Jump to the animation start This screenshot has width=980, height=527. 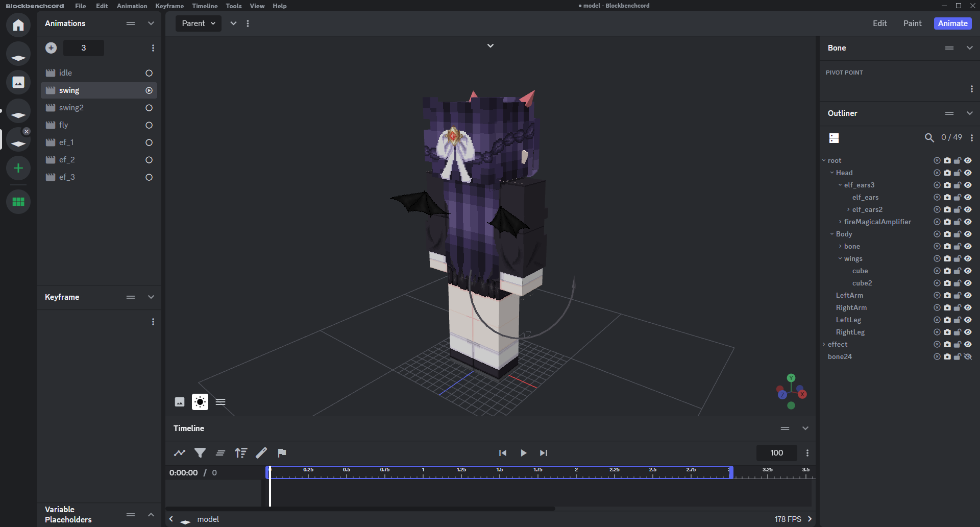pyautogui.click(x=503, y=453)
